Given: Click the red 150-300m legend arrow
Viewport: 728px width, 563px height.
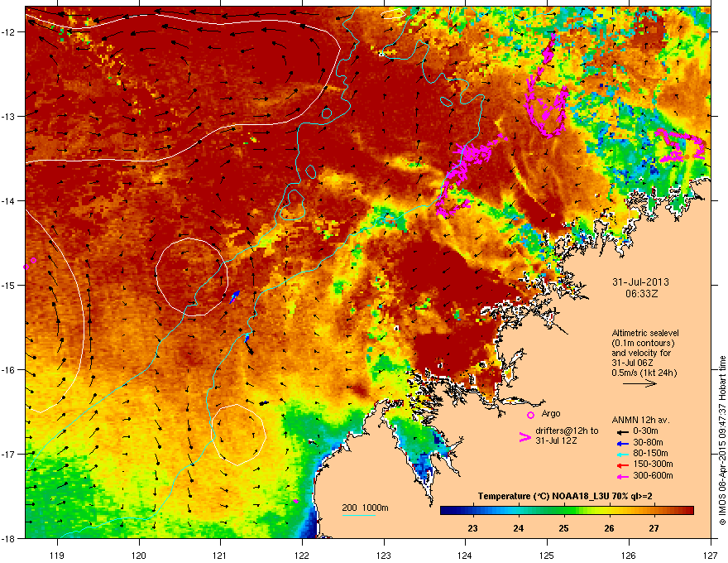Looking at the screenshot, I should [x=621, y=465].
